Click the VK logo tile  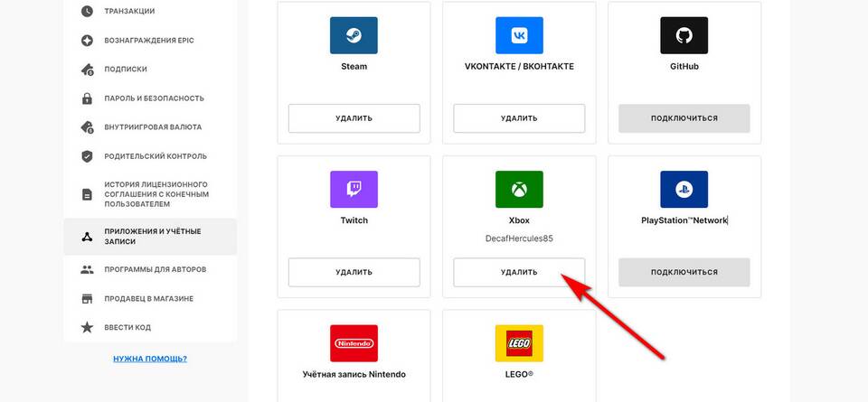click(x=519, y=35)
